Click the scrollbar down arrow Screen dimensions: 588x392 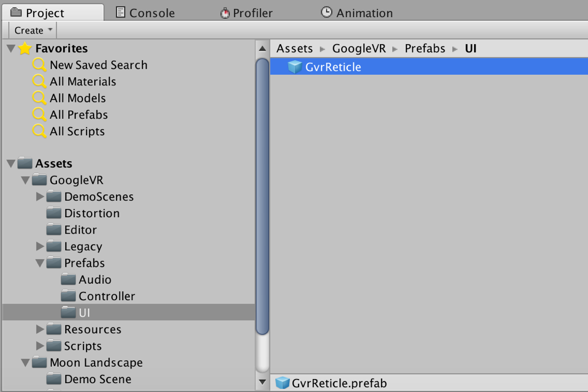tap(262, 382)
